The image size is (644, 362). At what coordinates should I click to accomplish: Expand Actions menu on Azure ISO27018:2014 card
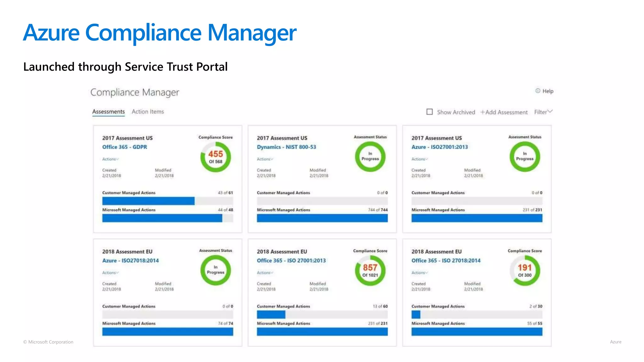click(x=110, y=273)
